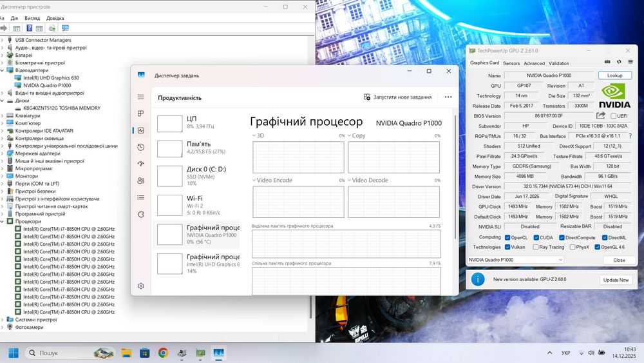Open the Processes page icon in Task Manager sidebar
This screenshot has width=644, height=363.
click(141, 113)
